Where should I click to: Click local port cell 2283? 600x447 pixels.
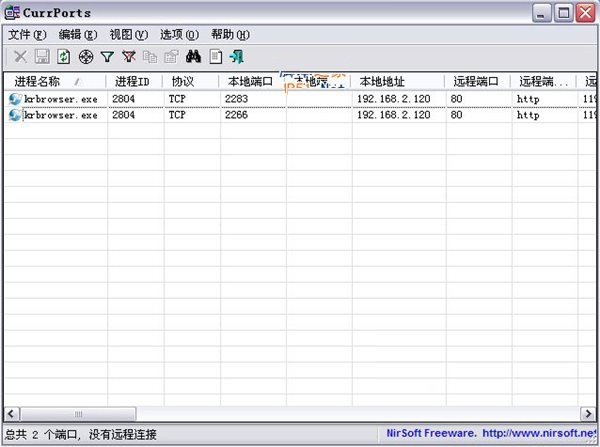pos(236,99)
